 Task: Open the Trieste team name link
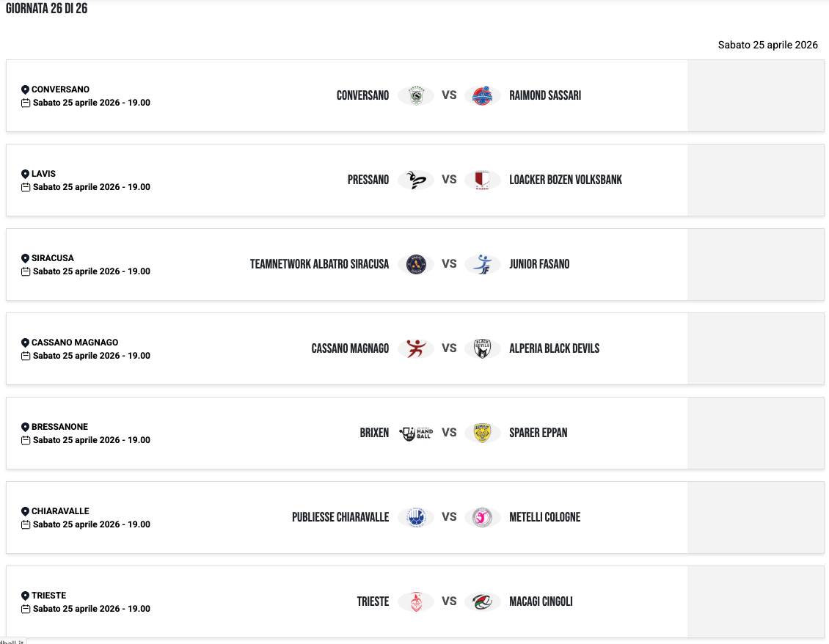[373, 602]
